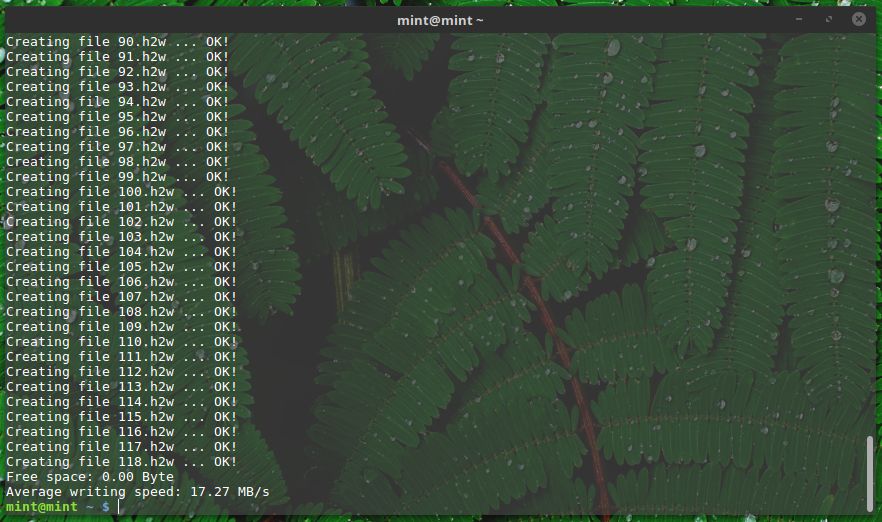Click the 'Creating file 95.h2w' line
The width and height of the screenshot is (882, 522).
[x=118, y=117]
